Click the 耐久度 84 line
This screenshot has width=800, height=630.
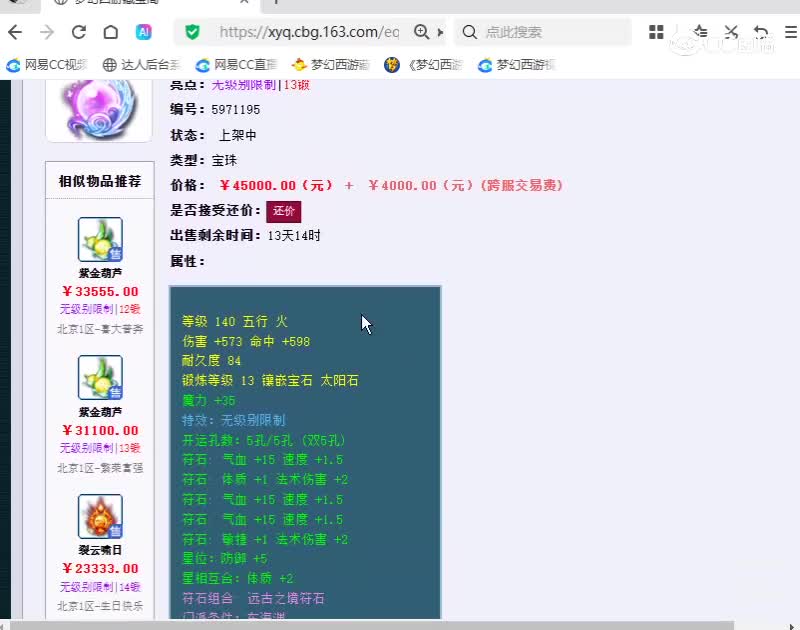pos(211,361)
